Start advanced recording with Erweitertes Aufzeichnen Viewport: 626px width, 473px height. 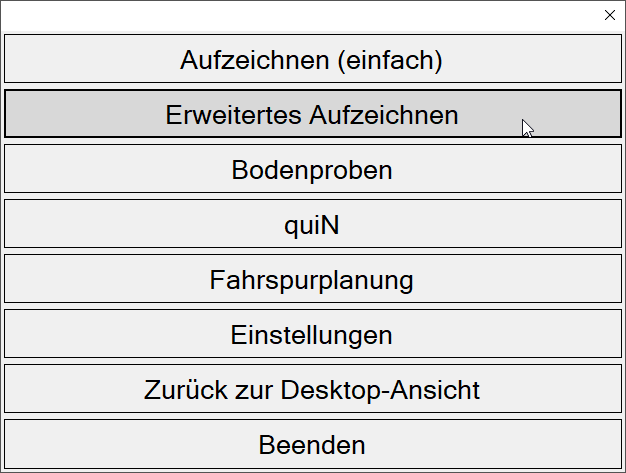[312, 115]
